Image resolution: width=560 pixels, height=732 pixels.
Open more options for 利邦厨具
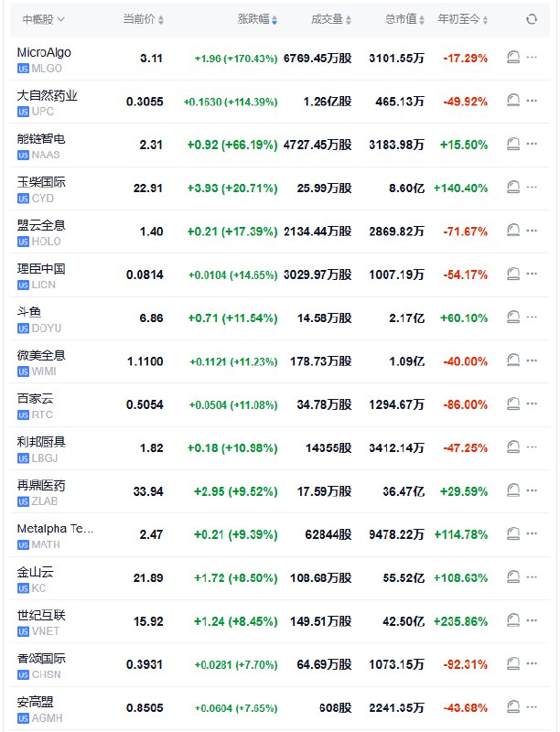pyautogui.click(x=532, y=447)
